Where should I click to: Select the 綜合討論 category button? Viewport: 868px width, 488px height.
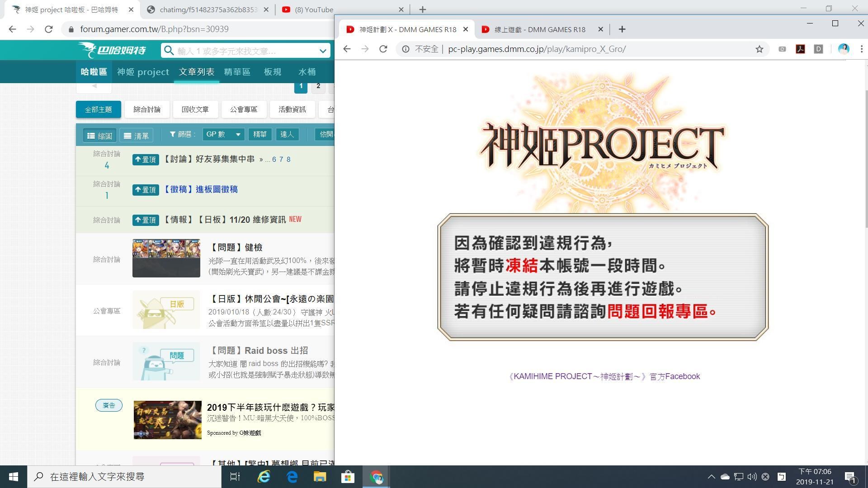pos(146,109)
